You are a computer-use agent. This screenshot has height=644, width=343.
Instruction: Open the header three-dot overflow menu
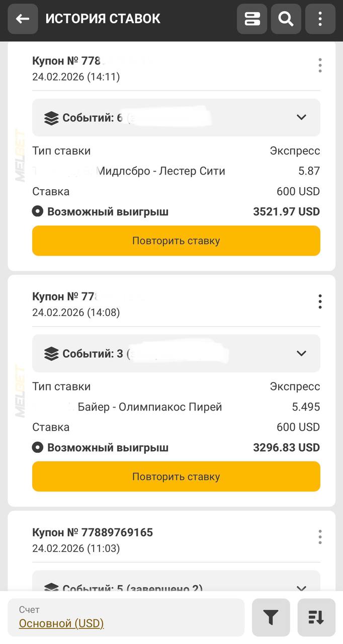[320, 19]
